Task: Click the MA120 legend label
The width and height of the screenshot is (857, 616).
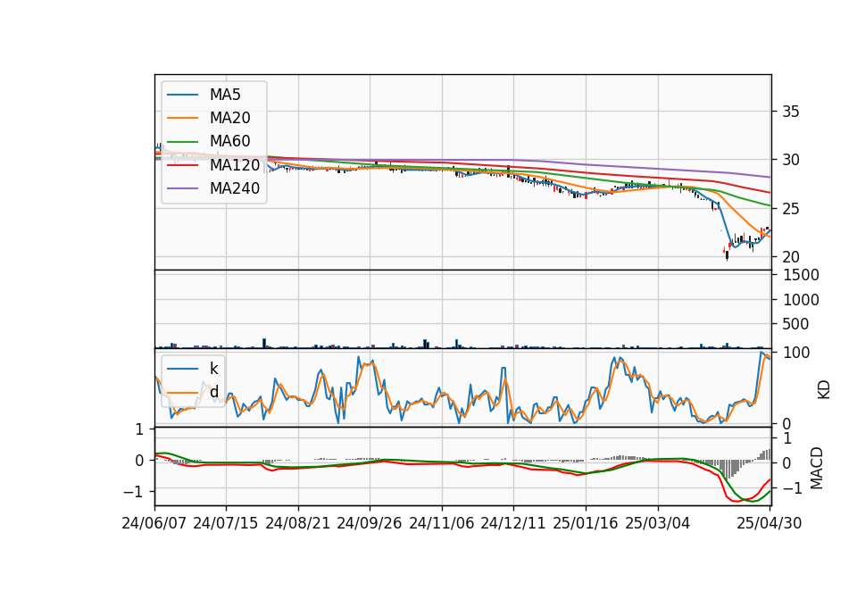Action: [x=235, y=164]
